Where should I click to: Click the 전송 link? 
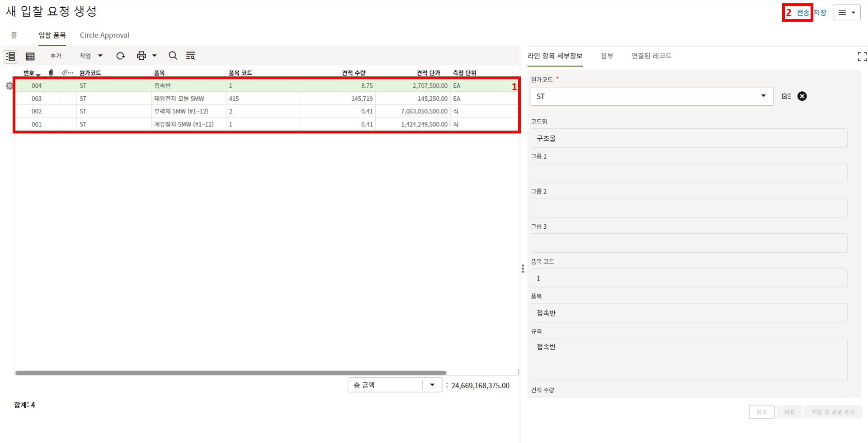pos(802,13)
